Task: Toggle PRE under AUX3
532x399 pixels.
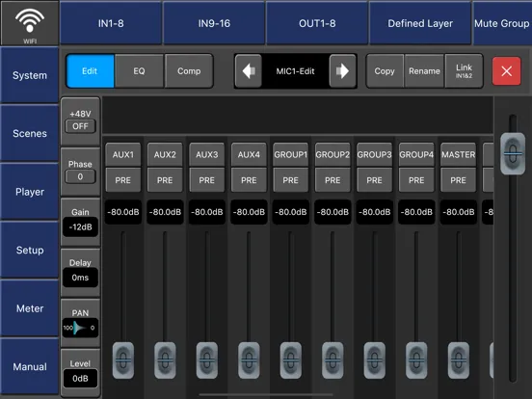Action: pyautogui.click(x=206, y=180)
